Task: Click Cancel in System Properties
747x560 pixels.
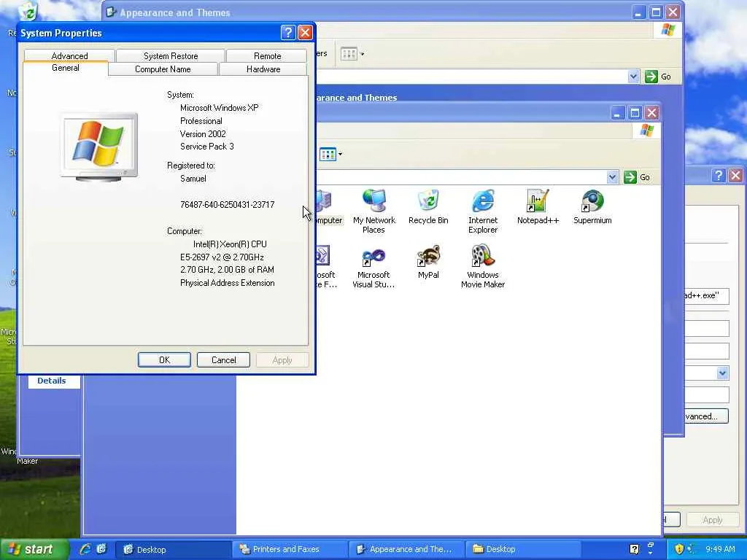Action: [x=223, y=360]
